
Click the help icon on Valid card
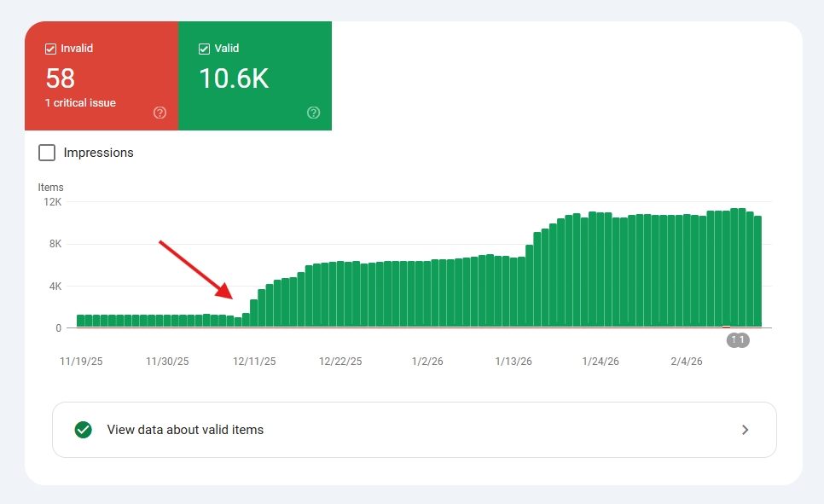click(x=313, y=113)
